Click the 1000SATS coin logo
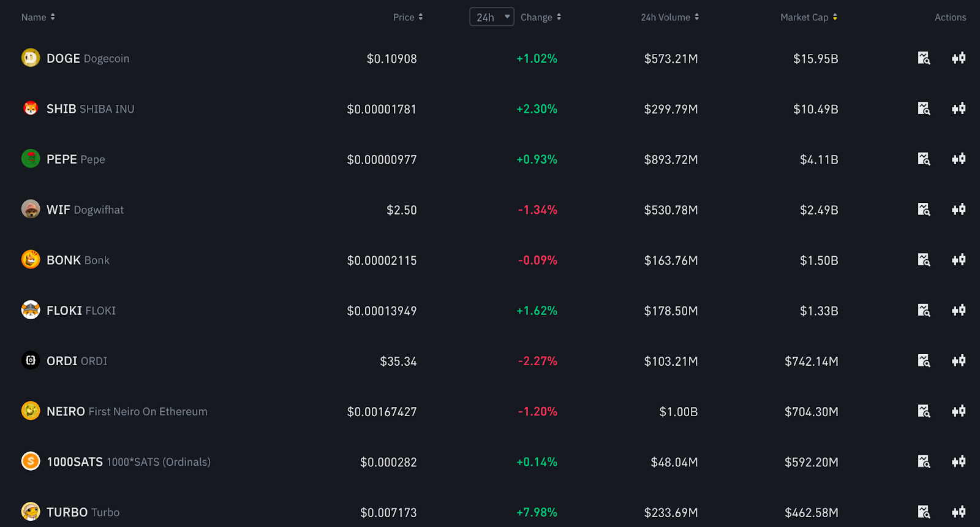Screen dimensions: 980x527 click(31, 461)
